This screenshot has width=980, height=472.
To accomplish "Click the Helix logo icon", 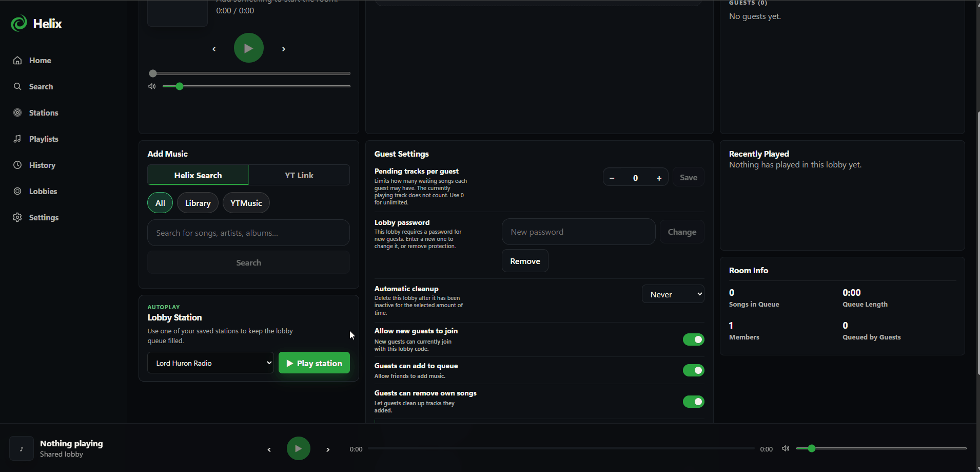I will pyautogui.click(x=19, y=23).
